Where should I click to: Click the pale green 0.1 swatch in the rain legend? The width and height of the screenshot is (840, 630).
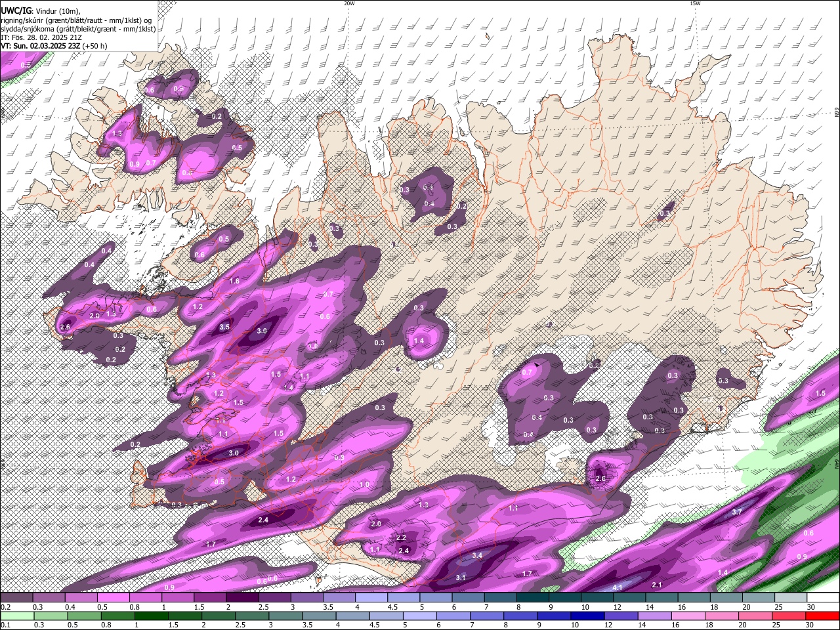17,616
